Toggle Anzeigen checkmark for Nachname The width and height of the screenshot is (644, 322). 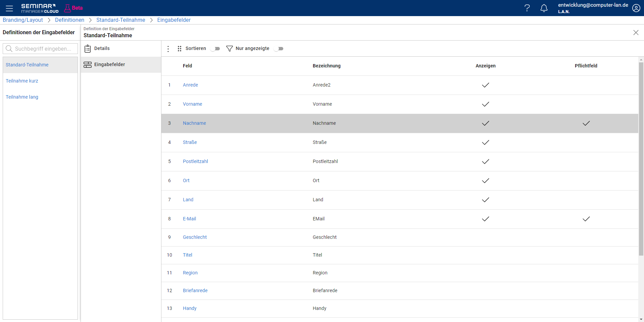click(486, 123)
